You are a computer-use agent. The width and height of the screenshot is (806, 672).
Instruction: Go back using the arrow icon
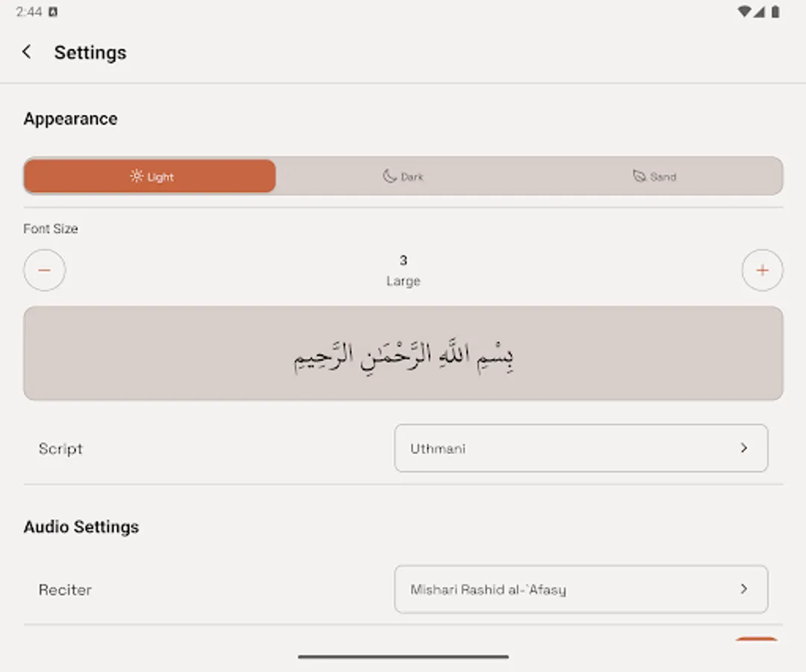[x=27, y=52]
